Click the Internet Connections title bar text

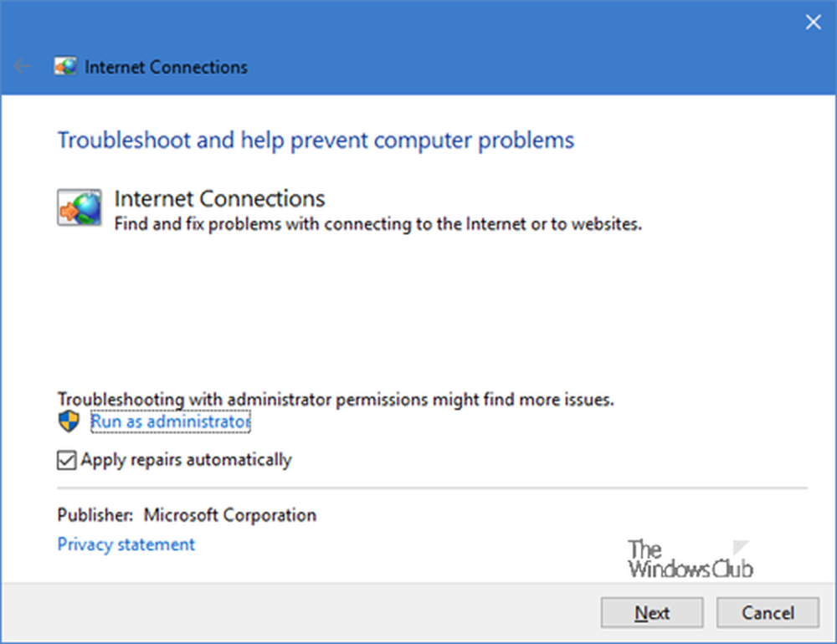point(166,67)
